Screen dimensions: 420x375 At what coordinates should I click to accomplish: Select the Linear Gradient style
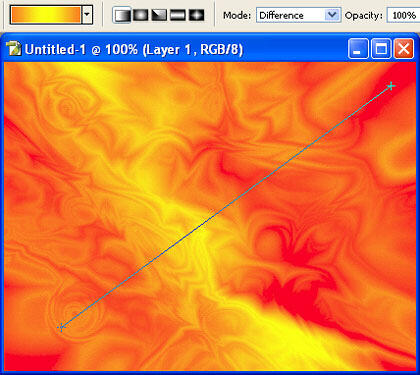click(122, 15)
